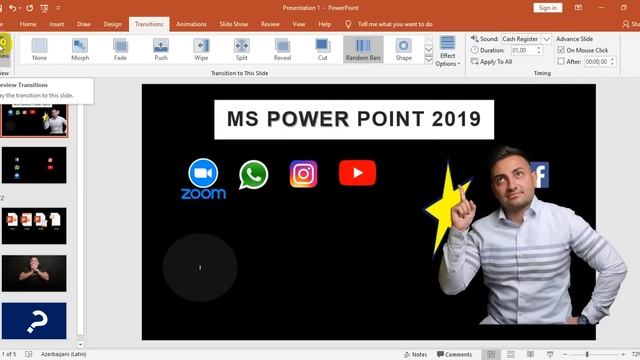Apply the Push transition
The image size is (640, 360).
(161, 49)
